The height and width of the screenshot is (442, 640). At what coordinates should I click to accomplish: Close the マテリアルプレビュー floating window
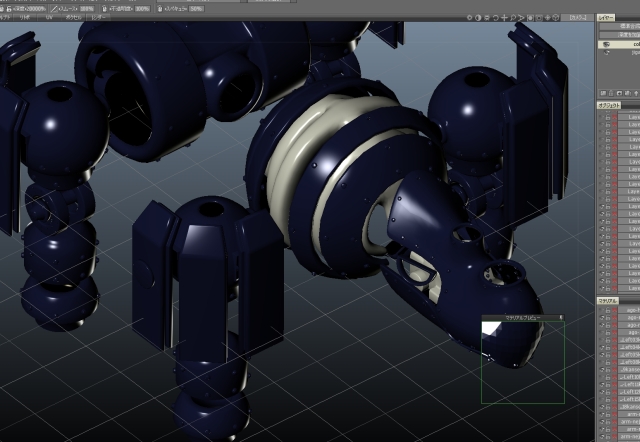coord(560,318)
